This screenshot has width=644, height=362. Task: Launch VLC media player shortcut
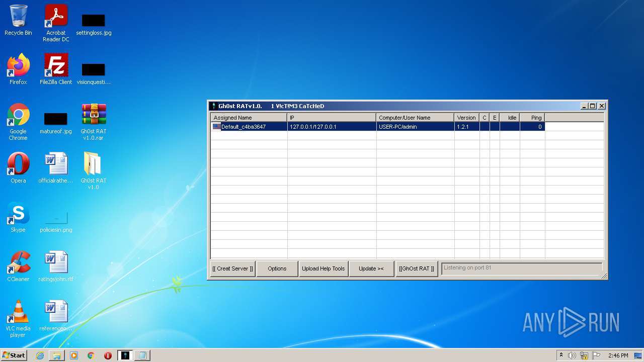[18, 319]
